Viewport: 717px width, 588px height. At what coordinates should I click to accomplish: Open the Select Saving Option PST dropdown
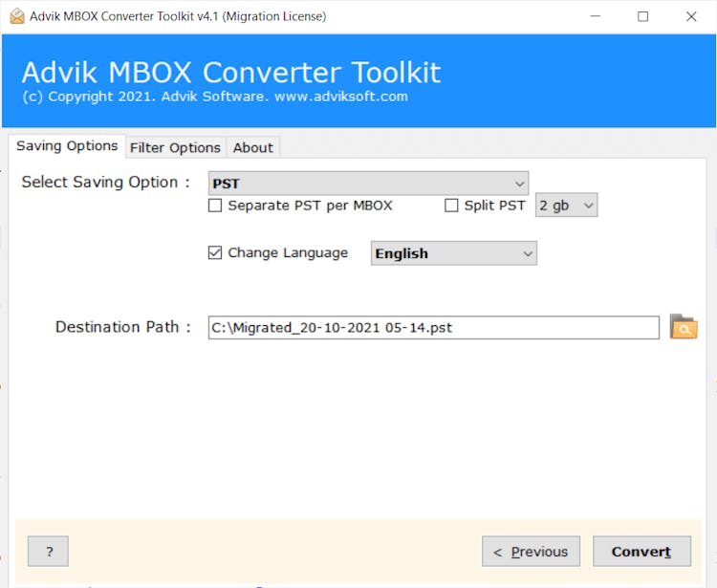click(368, 183)
